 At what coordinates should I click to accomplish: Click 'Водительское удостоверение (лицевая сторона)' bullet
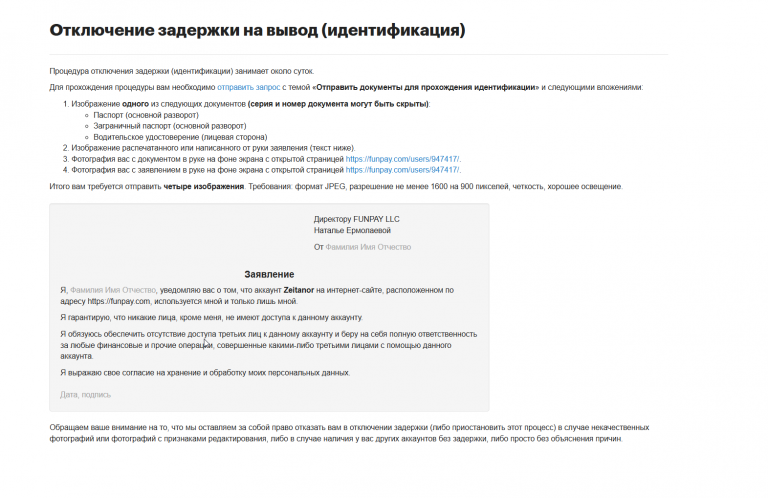180,137
